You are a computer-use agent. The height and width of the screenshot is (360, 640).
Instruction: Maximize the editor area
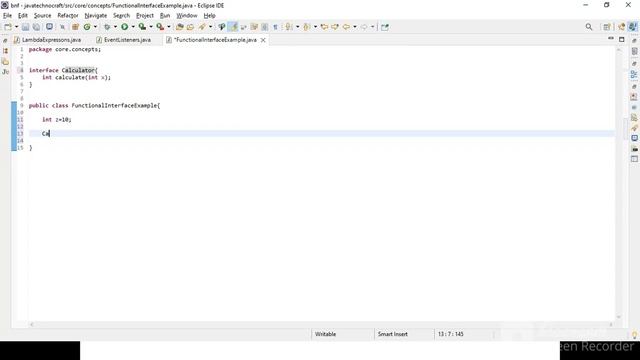[x=622, y=40]
